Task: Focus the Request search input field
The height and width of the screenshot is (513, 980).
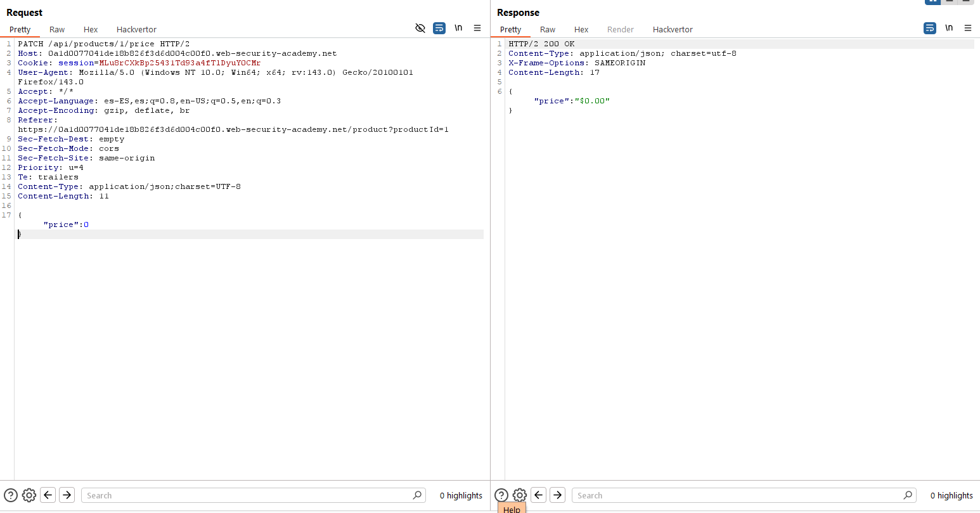Action: pyautogui.click(x=247, y=495)
